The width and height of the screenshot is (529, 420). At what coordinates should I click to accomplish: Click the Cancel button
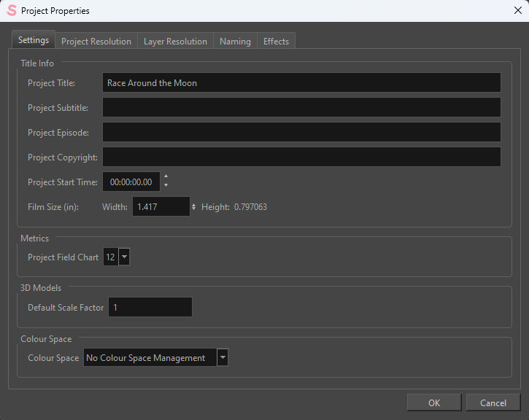(x=493, y=402)
